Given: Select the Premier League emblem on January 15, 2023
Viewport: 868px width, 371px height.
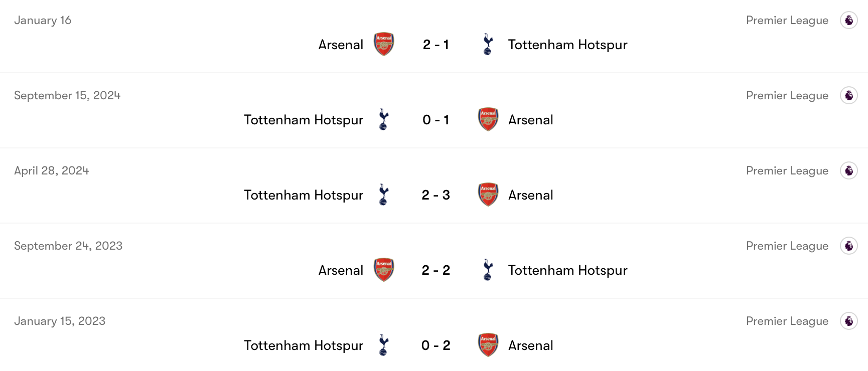Looking at the screenshot, I should point(849,321).
